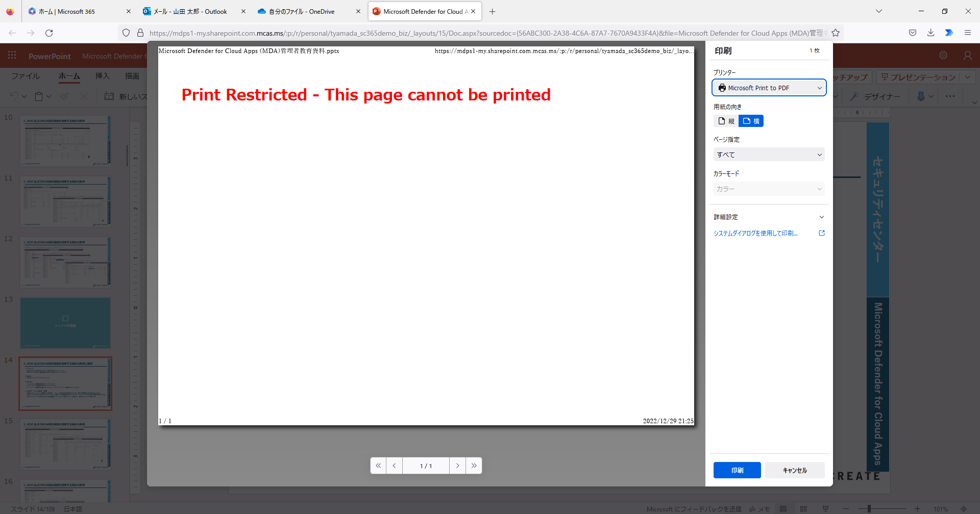
Task: Click the browser forward arrow
Action: 31,33
